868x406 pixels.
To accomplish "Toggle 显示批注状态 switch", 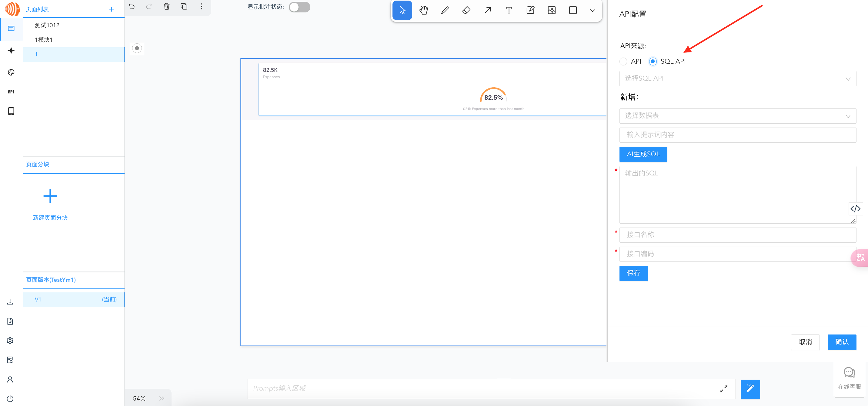I will 299,7.
